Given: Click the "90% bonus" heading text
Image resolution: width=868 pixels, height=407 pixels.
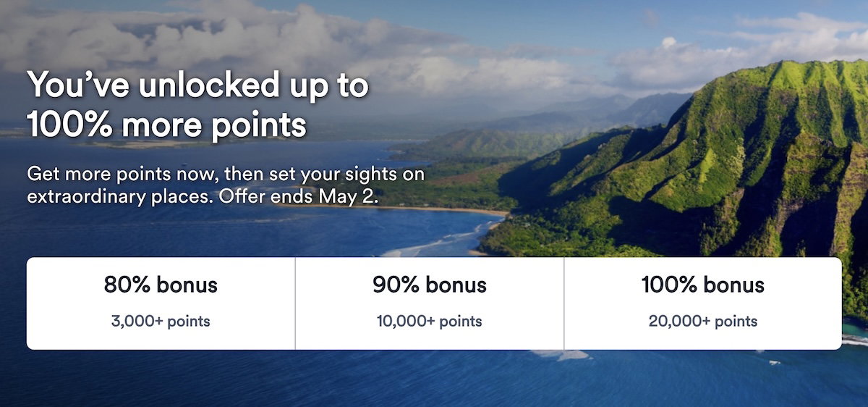Looking at the screenshot, I should pyautogui.click(x=430, y=285).
